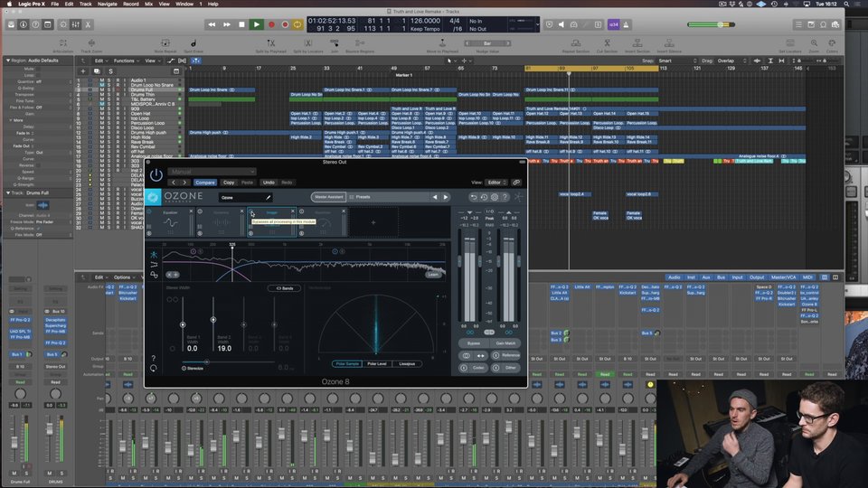Collapse the Region Audio Defaults disclosure triangle
The image size is (868, 488).
coord(8,61)
